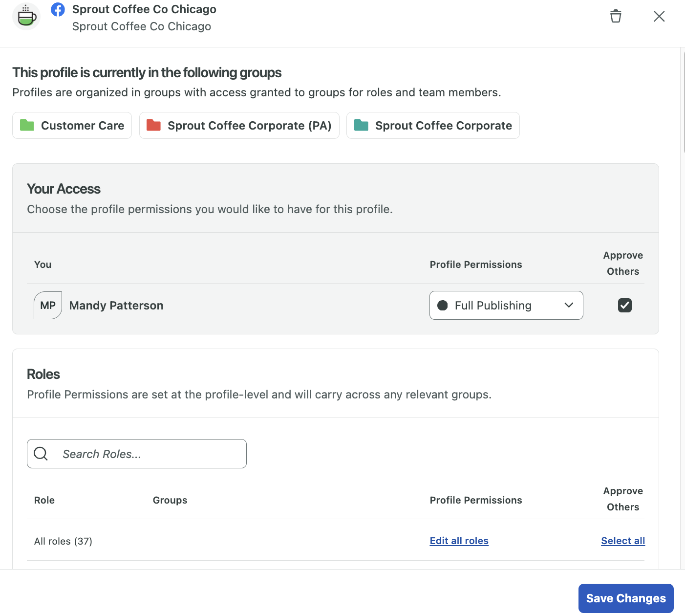Click the Mandy Patterson name
This screenshot has width=685, height=616.
coord(116,306)
